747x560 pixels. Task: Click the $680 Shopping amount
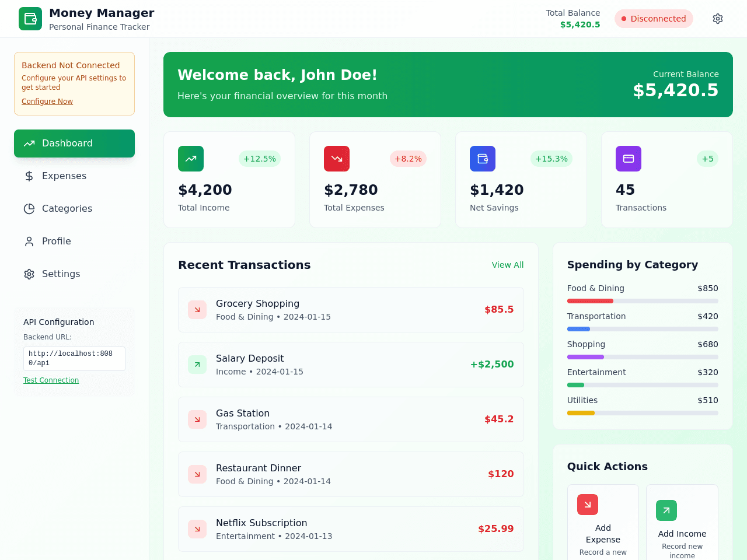708,344
